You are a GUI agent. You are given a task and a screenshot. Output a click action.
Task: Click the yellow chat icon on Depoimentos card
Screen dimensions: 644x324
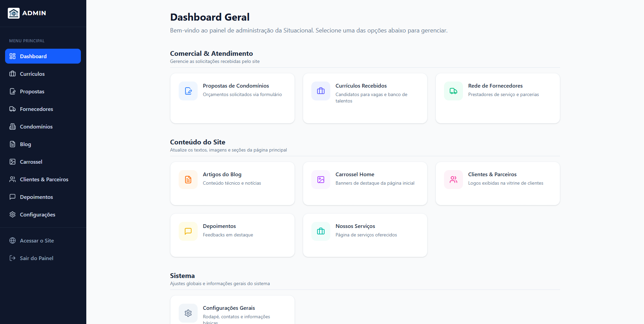tap(188, 231)
